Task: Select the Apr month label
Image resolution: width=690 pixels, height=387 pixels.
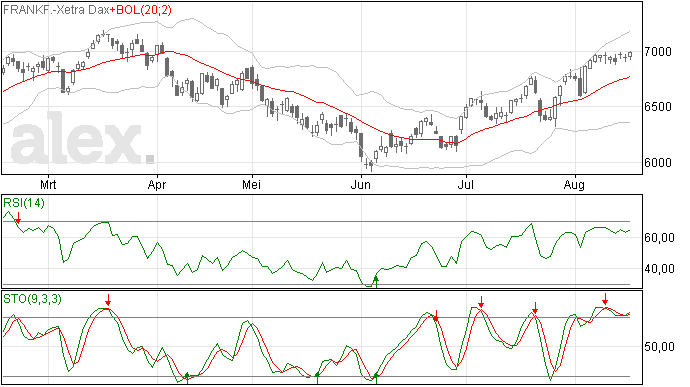Action: point(157,185)
